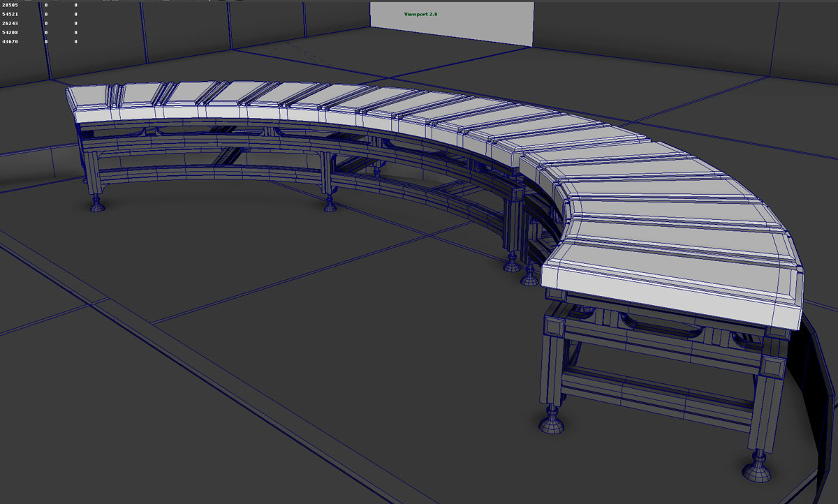This screenshot has height=504, width=838.
Task: Select the front face of the nearest cushion
Action: click(x=670, y=293)
